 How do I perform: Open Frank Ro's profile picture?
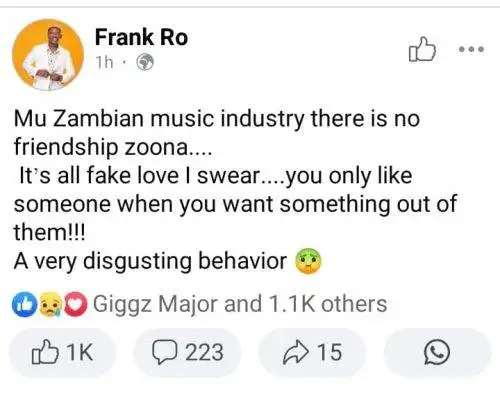click(48, 55)
